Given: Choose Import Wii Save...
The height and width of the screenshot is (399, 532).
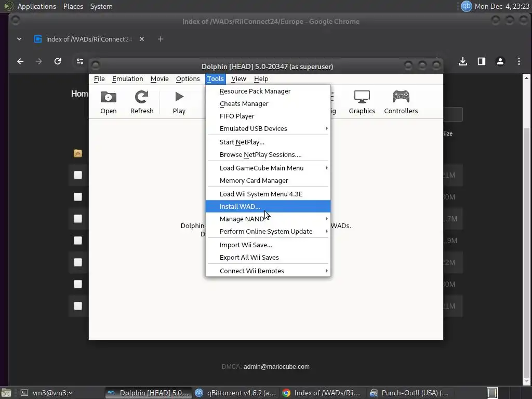Looking at the screenshot, I should [x=268, y=245].
